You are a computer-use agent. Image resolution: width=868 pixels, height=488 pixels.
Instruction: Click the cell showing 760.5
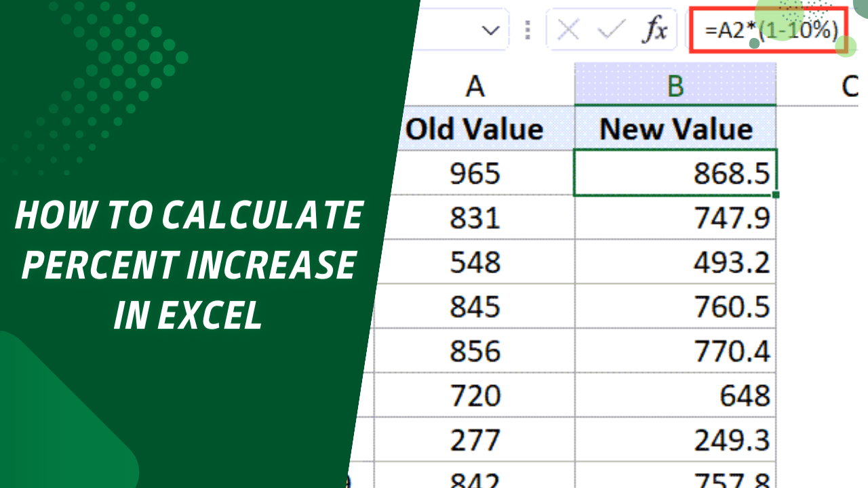[675, 306]
